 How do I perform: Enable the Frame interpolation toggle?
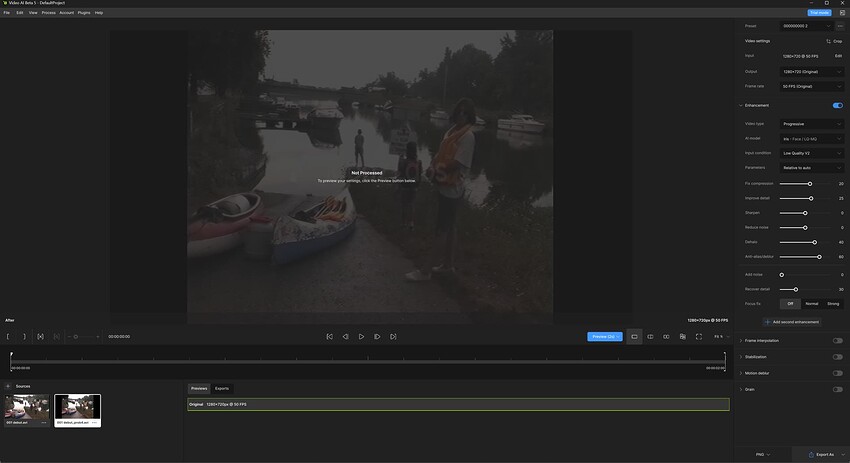tap(837, 341)
